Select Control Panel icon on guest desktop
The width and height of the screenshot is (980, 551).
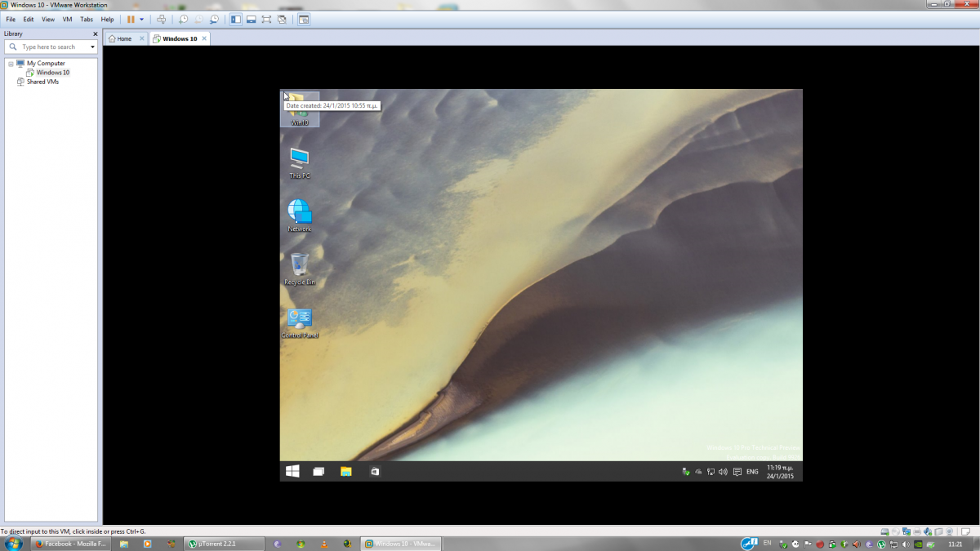[x=300, y=322]
